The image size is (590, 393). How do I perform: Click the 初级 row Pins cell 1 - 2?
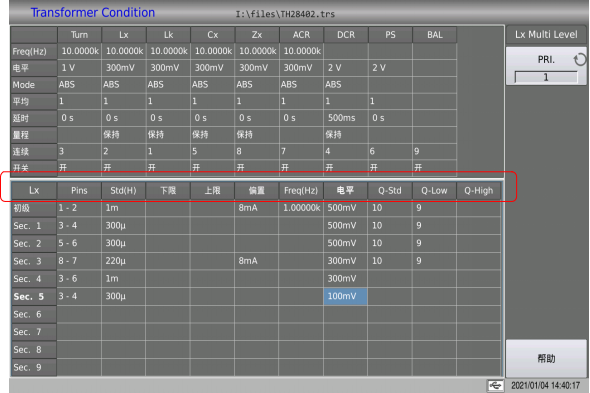[79, 208]
